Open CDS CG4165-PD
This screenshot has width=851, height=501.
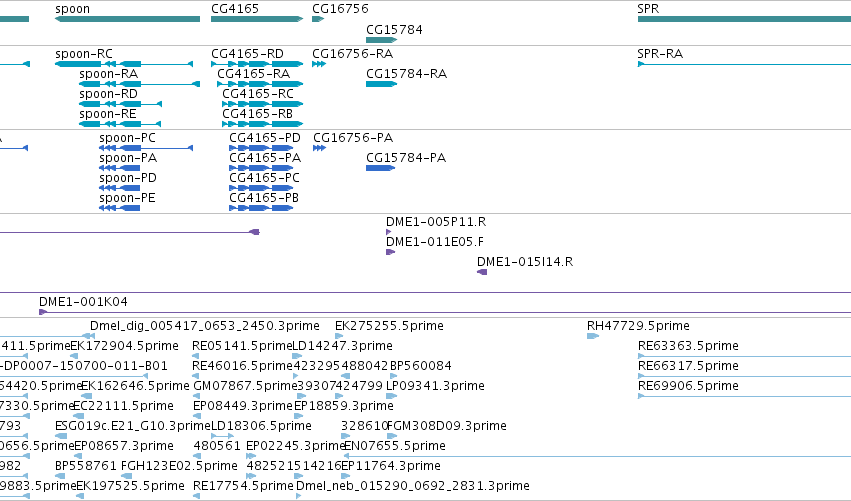(x=261, y=148)
